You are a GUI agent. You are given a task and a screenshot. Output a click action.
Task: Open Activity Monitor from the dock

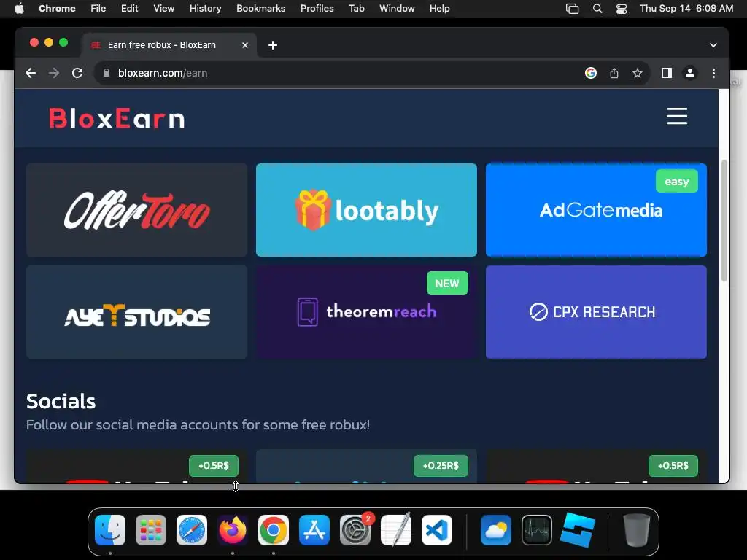[x=536, y=530]
